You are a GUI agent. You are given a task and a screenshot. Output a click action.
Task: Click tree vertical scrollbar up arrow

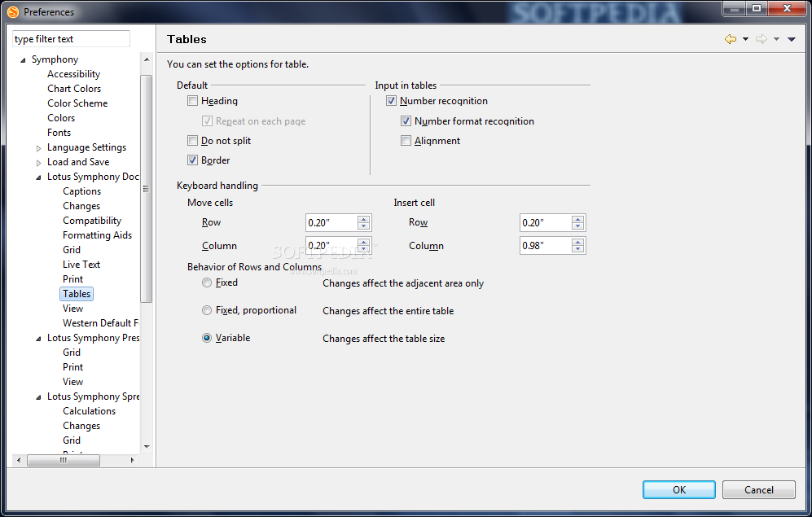pos(147,59)
